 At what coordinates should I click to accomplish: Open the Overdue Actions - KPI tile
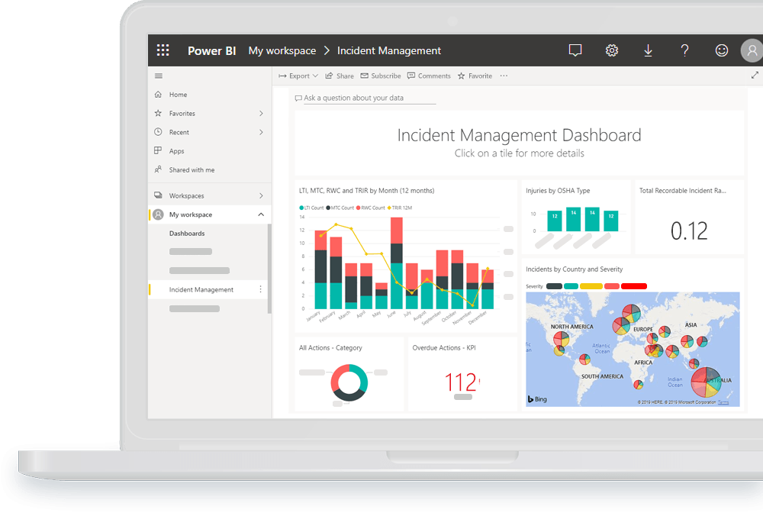coord(462,374)
